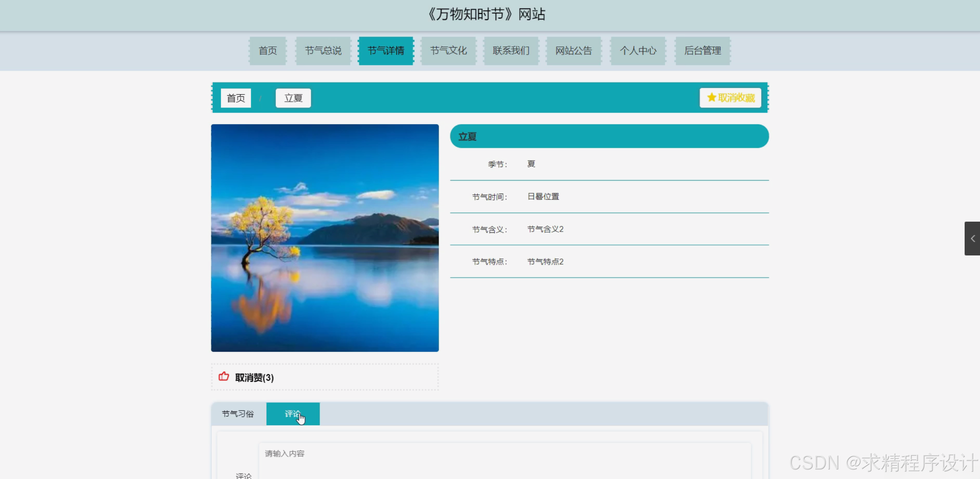Open the 首页 navigation menu item
Image resolution: width=980 pixels, height=479 pixels.
pos(267,51)
